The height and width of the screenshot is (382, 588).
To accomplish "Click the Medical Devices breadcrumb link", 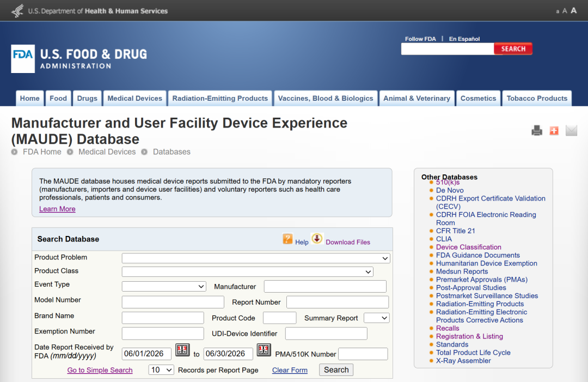I will [x=107, y=152].
